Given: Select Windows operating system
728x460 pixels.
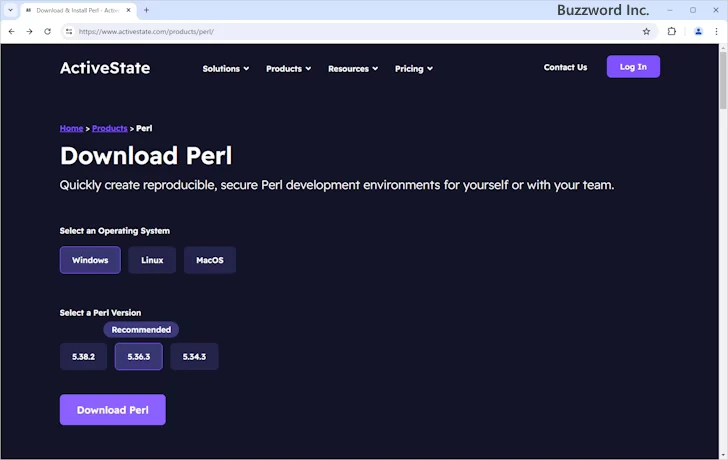Looking at the screenshot, I should pyautogui.click(x=90, y=260).
